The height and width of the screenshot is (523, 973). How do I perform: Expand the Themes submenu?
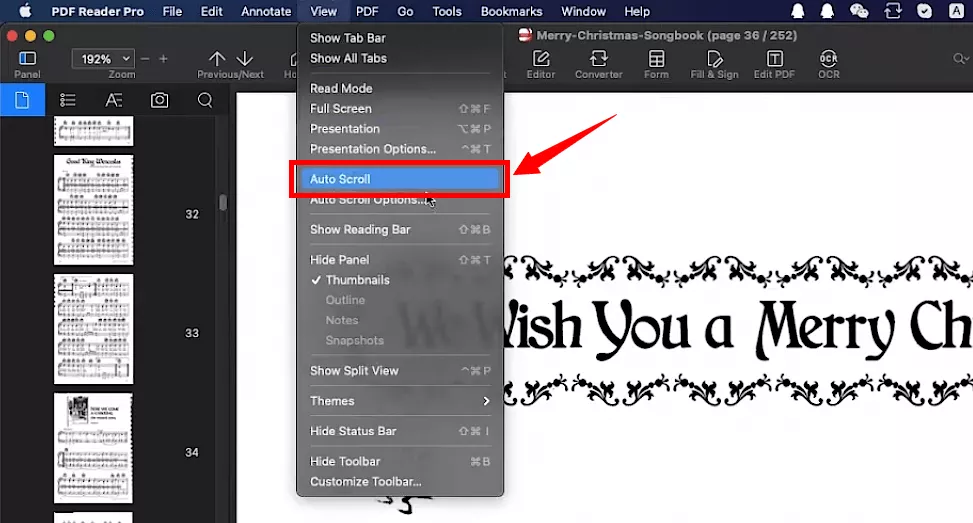pos(400,401)
